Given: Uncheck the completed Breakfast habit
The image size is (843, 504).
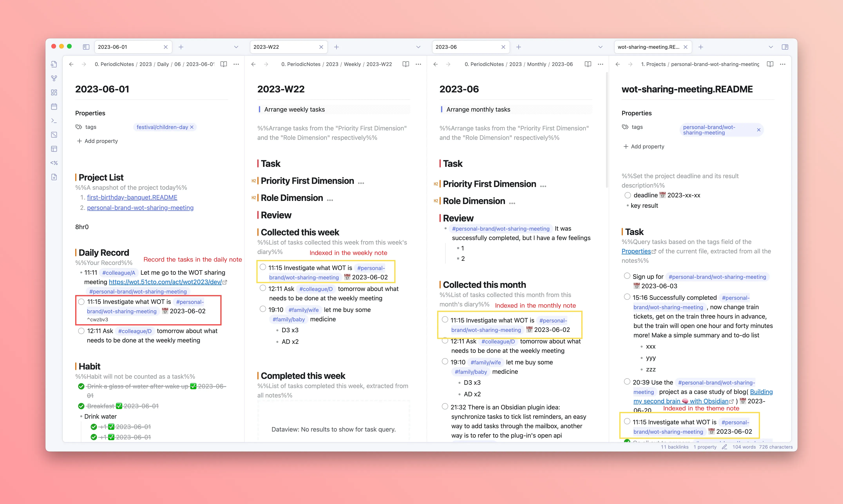Looking at the screenshot, I should tap(81, 406).
